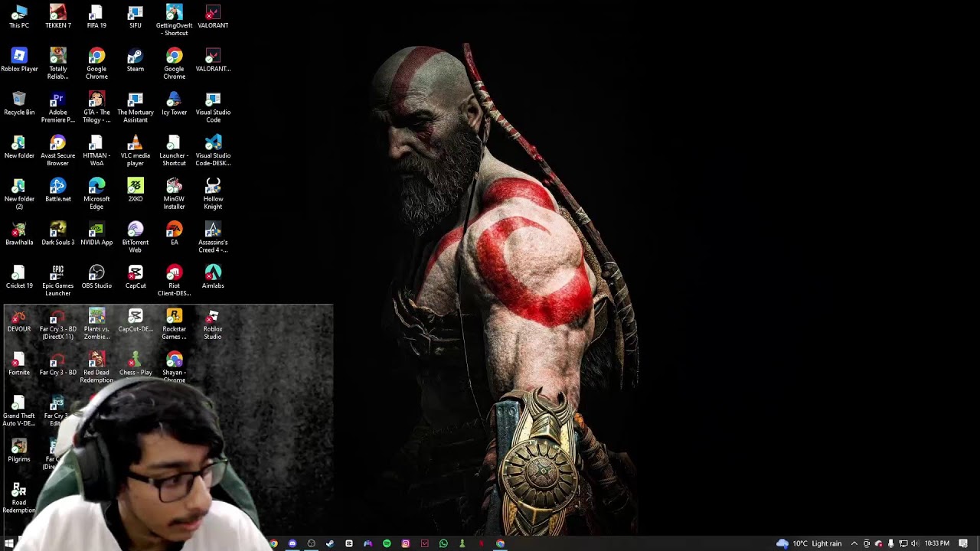Open VLC media player
Viewport: 980px width, 551px height.
(136, 151)
